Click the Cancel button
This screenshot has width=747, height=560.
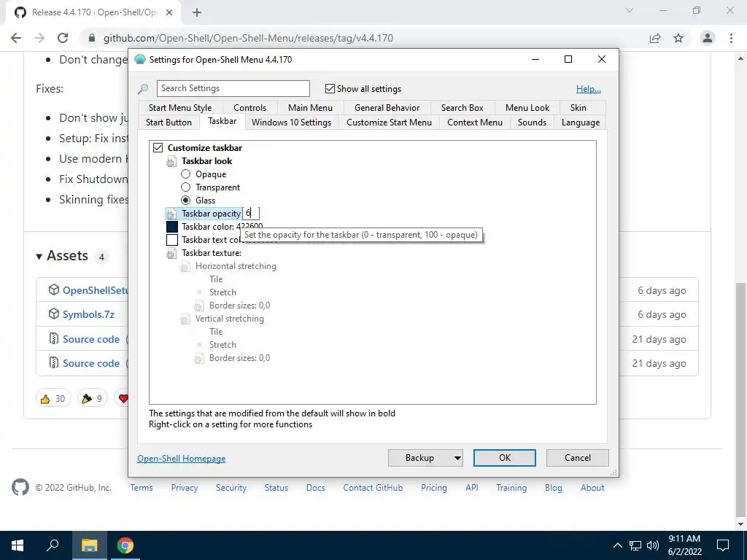pyautogui.click(x=578, y=458)
